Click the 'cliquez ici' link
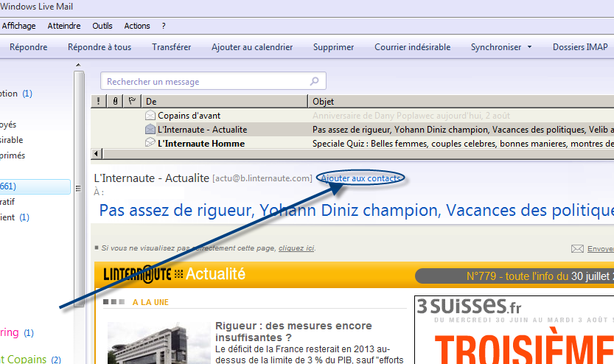This screenshot has height=364, width=614. pyautogui.click(x=296, y=248)
